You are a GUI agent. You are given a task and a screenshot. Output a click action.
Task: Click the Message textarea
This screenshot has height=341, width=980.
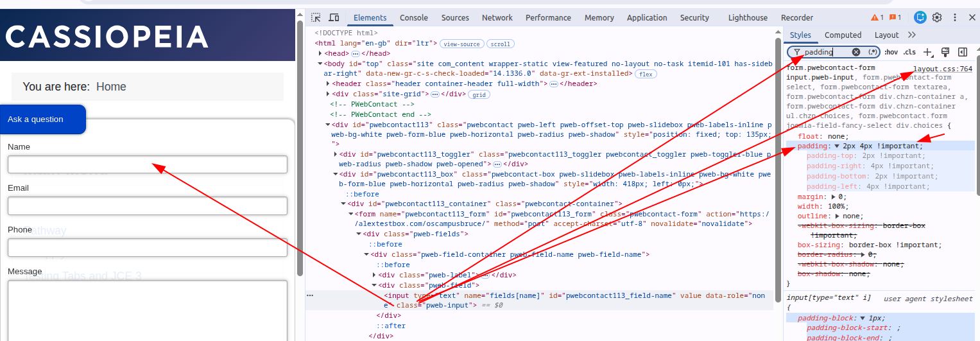pyautogui.click(x=147, y=310)
